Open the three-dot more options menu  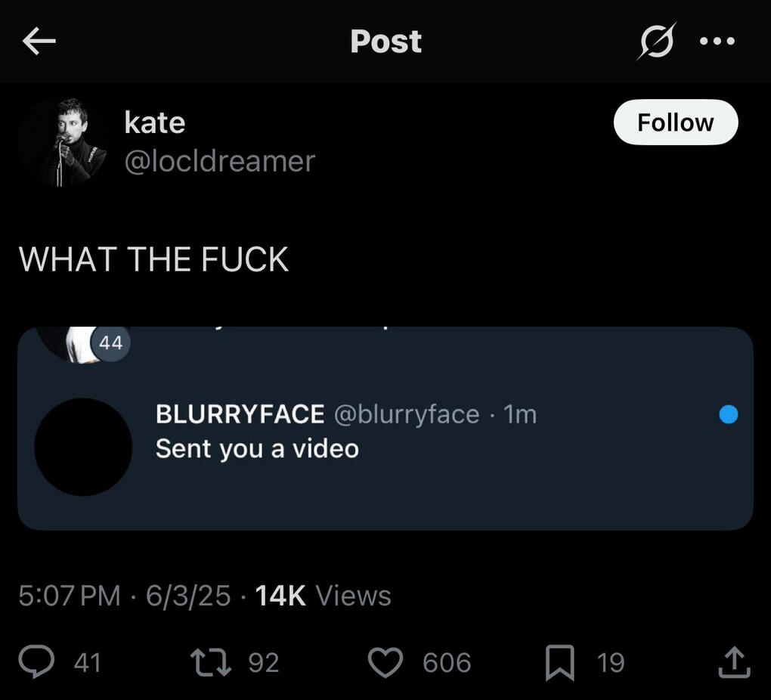[717, 42]
